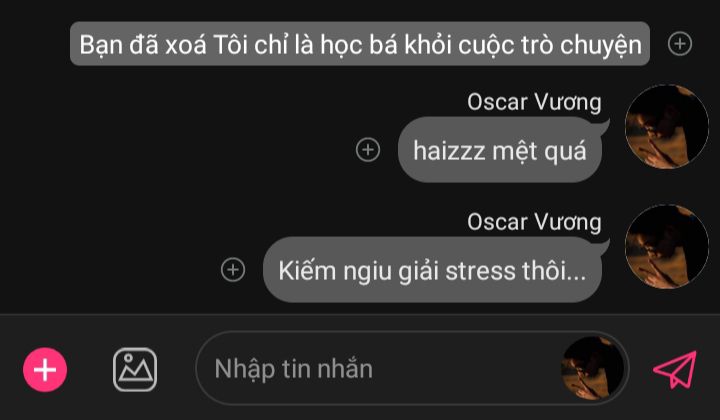The image size is (720, 420).
Task: Tap the plus icon beside "Kiếm ngiu giải stress thôi..."
Action: 233,270
